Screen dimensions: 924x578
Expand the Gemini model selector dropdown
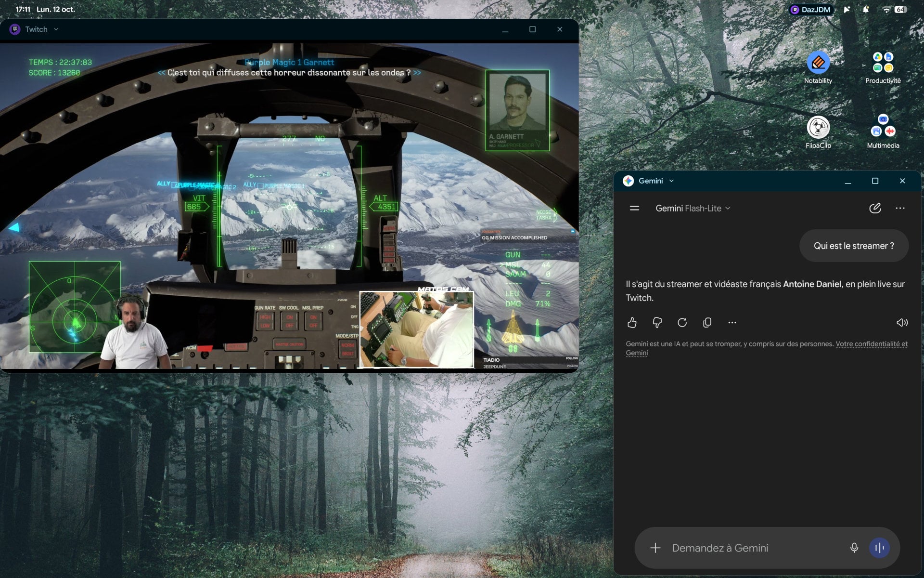693,208
